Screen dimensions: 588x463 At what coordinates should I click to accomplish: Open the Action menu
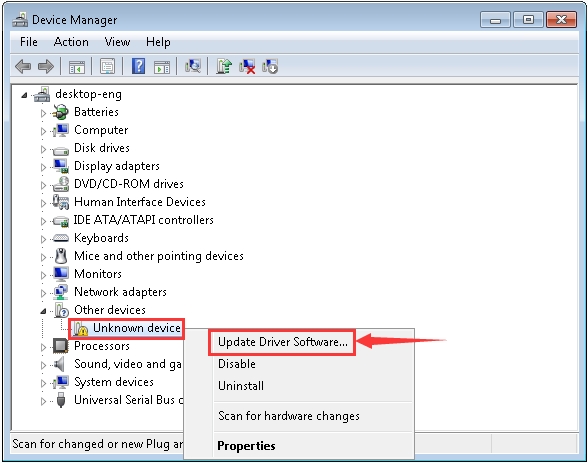coord(71,42)
